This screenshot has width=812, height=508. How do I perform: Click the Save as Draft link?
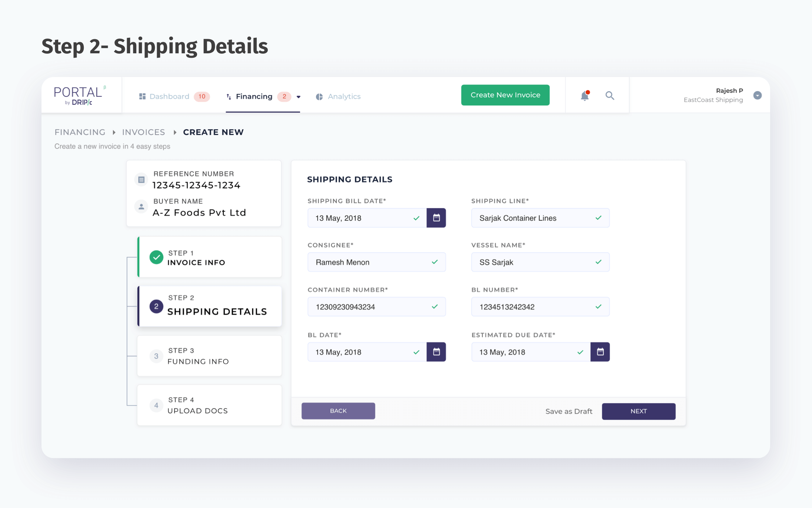click(569, 411)
